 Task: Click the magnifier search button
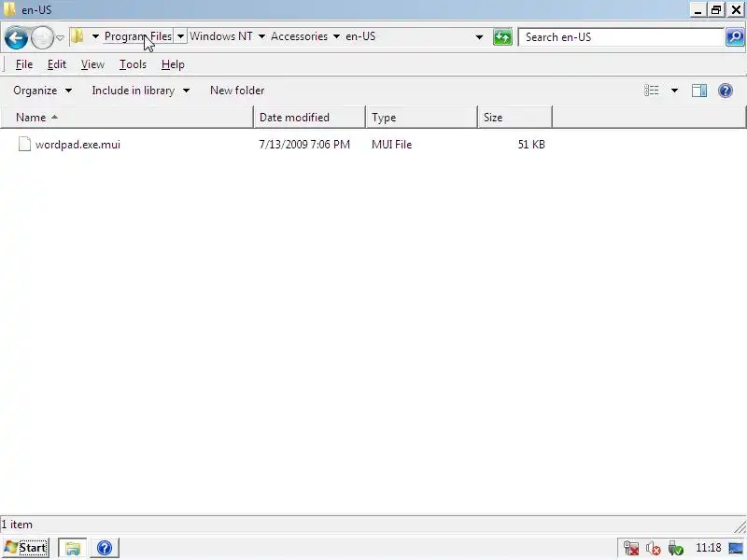coord(735,37)
